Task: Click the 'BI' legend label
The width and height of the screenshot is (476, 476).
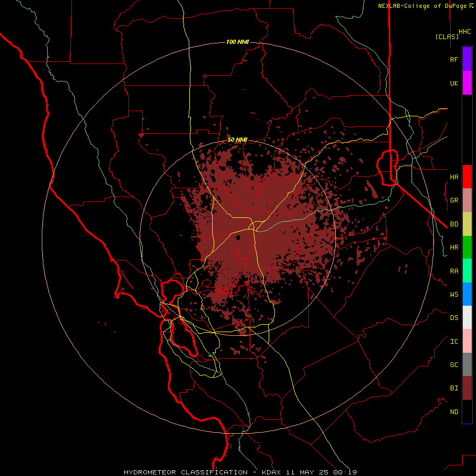Action: pyautogui.click(x=454, y=388)
